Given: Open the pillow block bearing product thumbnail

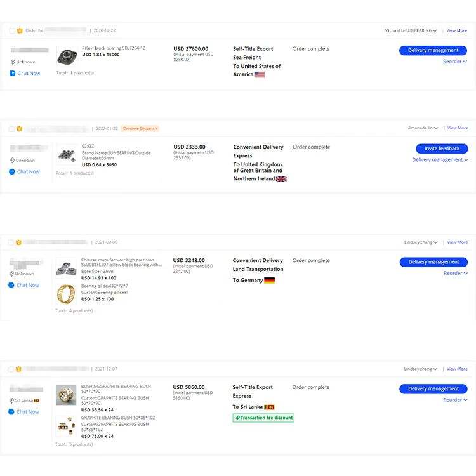Looking at the screenshot, I should coord(67,56).
